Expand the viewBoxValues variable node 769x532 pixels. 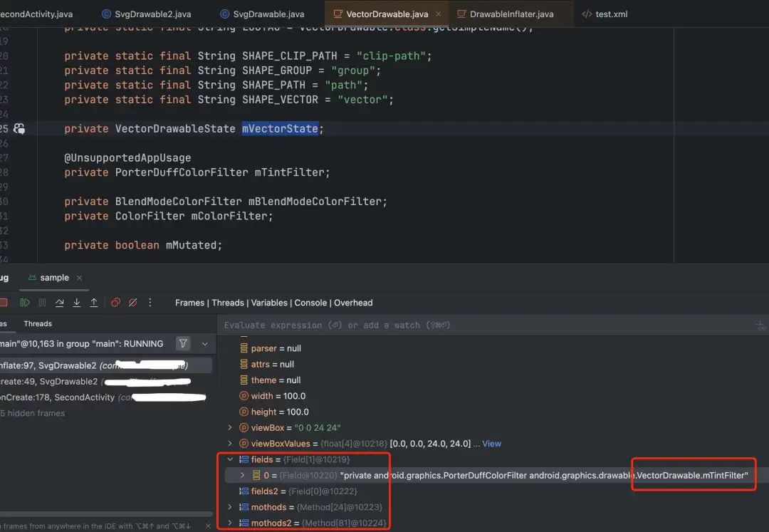pyautogui.click(x=229, y=443)
